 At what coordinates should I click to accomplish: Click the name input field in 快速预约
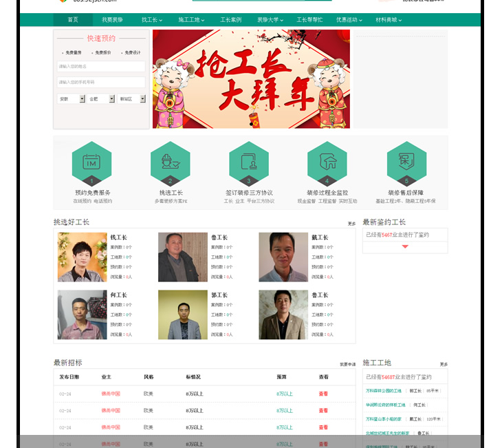(101, 67)
